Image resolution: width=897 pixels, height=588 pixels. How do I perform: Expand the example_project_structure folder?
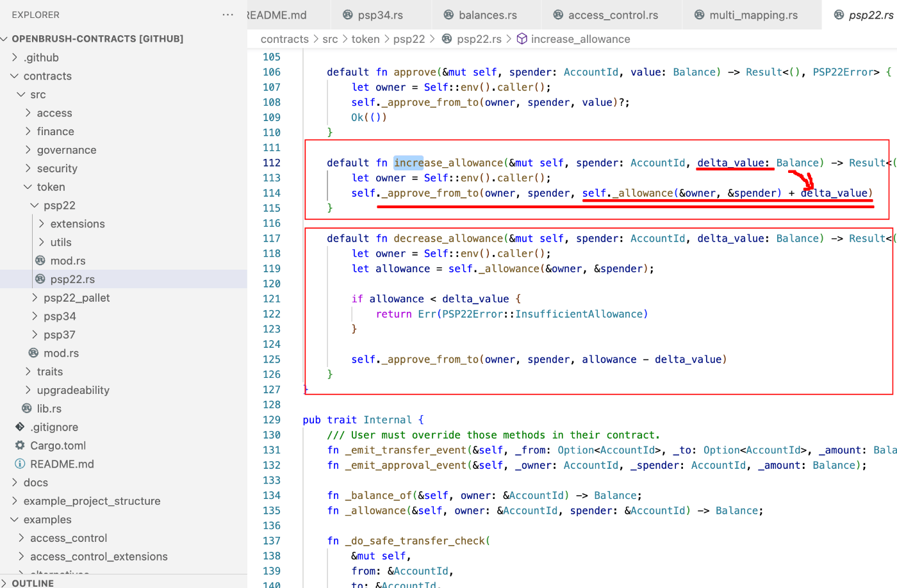[15, 502]
